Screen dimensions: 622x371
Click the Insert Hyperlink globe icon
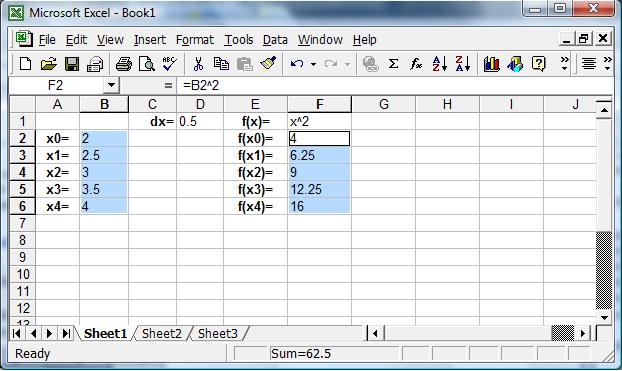point(371,63)
